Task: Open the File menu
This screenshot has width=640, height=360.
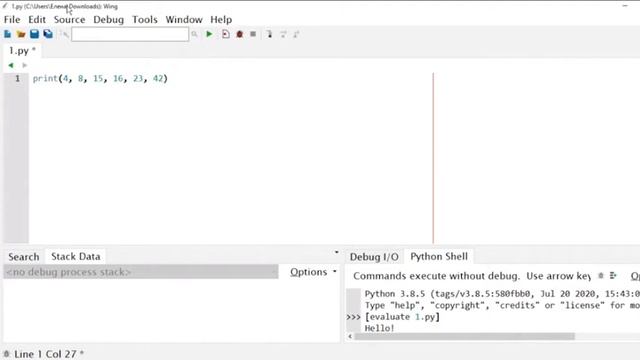Action: (12, 20)
